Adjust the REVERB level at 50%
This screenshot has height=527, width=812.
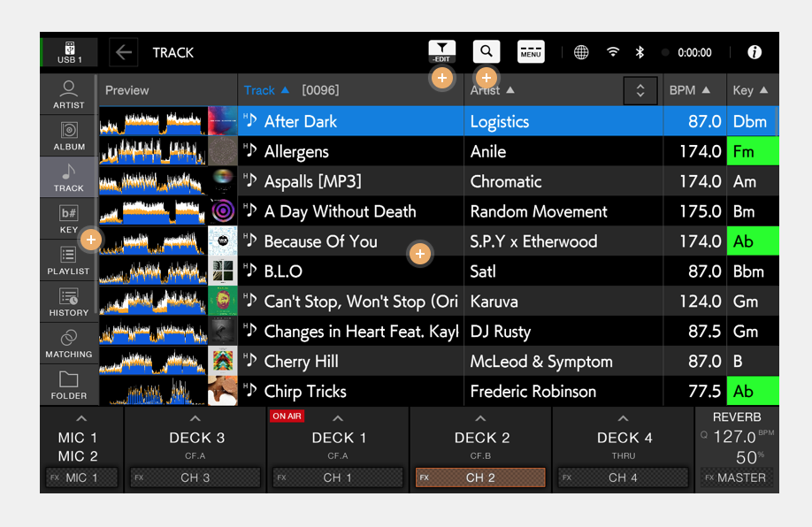748,457
